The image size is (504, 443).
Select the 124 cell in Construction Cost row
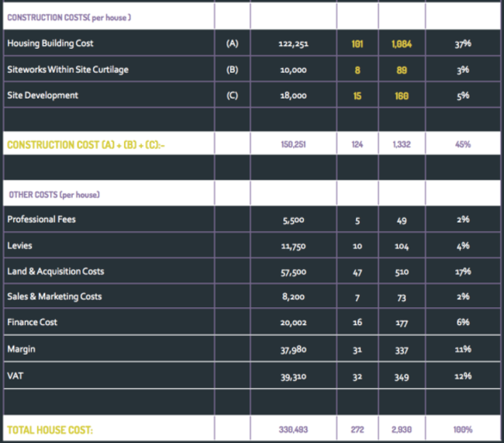(x=357, y=144)
